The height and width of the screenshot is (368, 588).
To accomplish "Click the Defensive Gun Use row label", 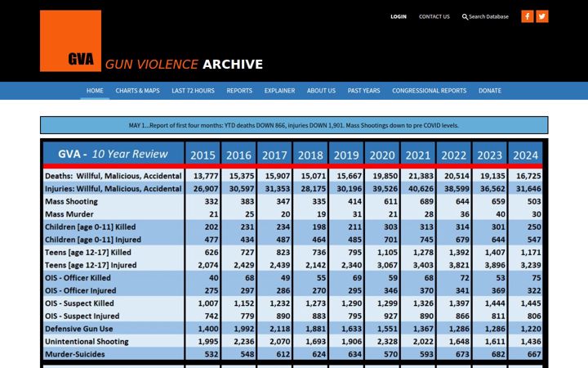I will point(79,329).
